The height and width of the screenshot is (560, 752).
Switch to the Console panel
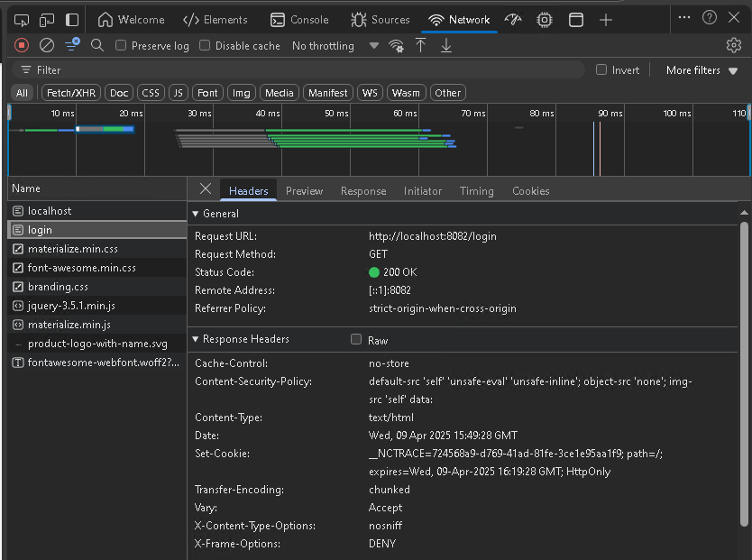tap(300, 19)
